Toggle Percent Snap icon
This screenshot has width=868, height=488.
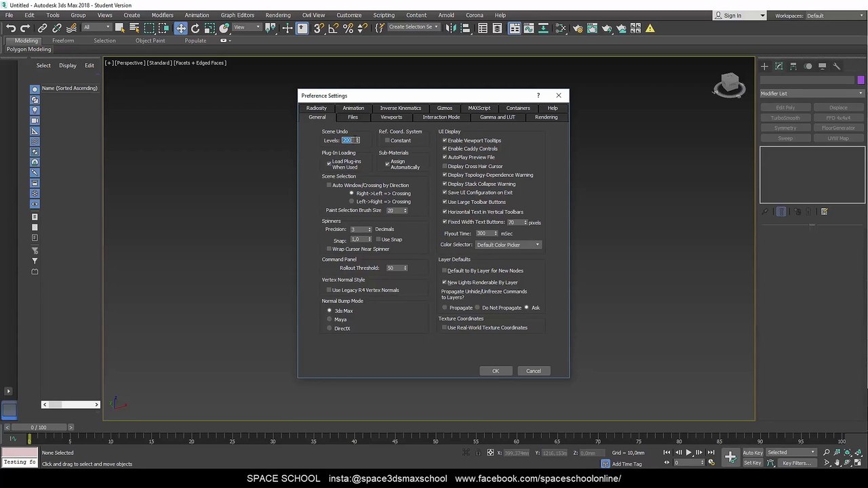348,28
